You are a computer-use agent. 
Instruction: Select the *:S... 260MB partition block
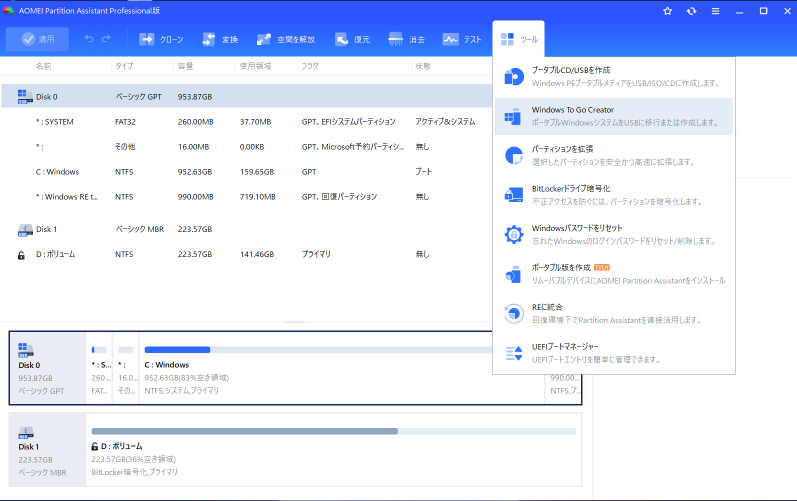[x=100, y=368]
